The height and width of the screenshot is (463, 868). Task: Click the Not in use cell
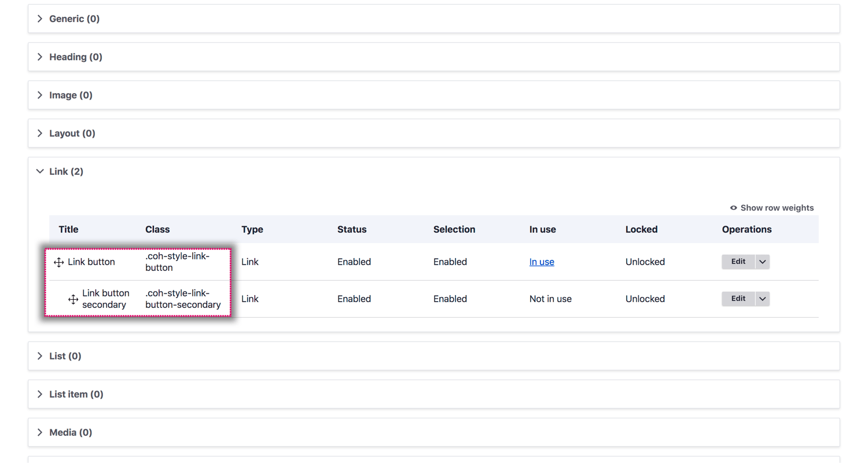pyautogui.click(x=550, y=299)
